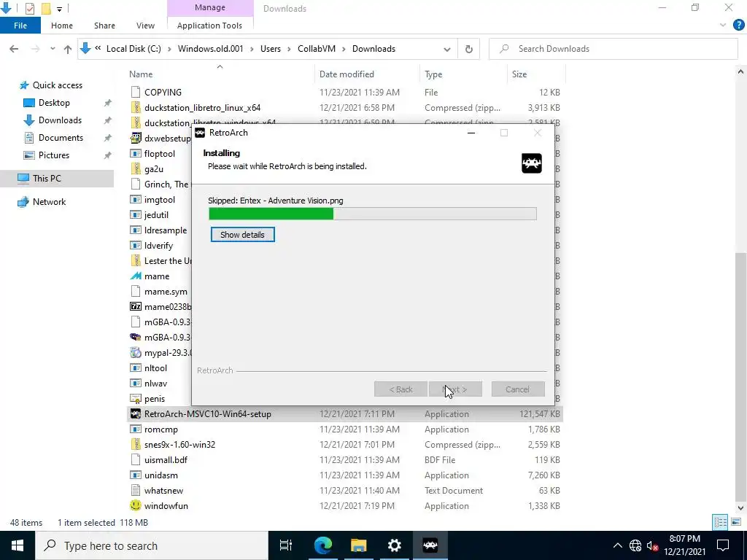Click the Local Disk (C:) breadcrumb
Screen dimensions: 747x560
(133, 49)
